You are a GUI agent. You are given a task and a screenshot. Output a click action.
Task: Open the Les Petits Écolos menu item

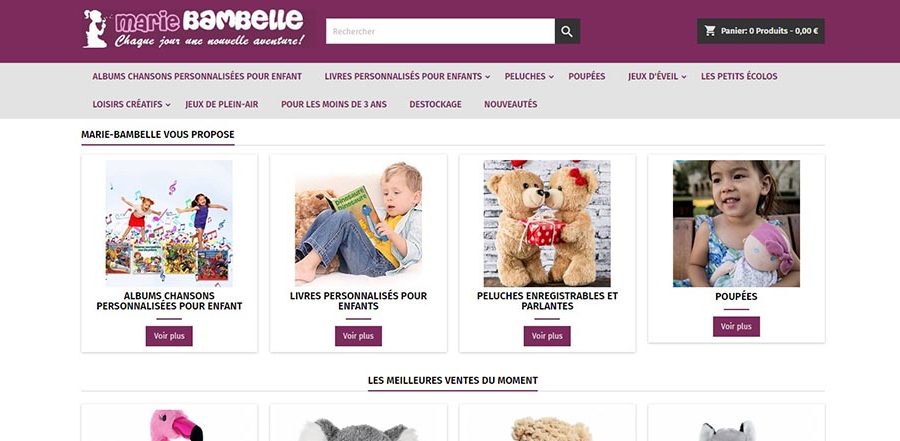pos(739,76)
